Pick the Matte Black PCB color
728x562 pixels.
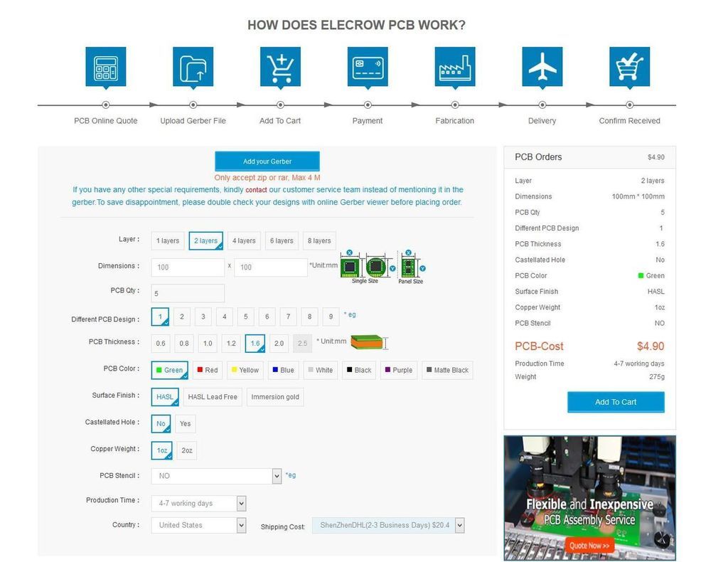point(448,370)
